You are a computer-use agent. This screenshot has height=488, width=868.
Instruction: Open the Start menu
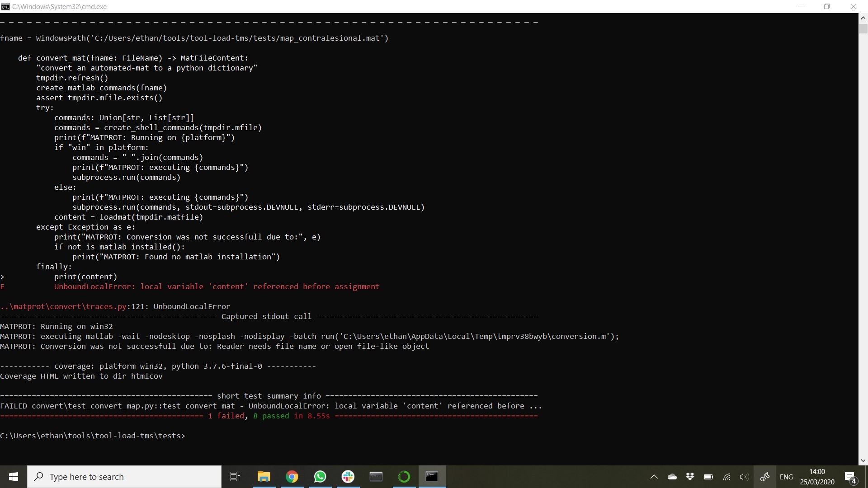tap(13, 477)
